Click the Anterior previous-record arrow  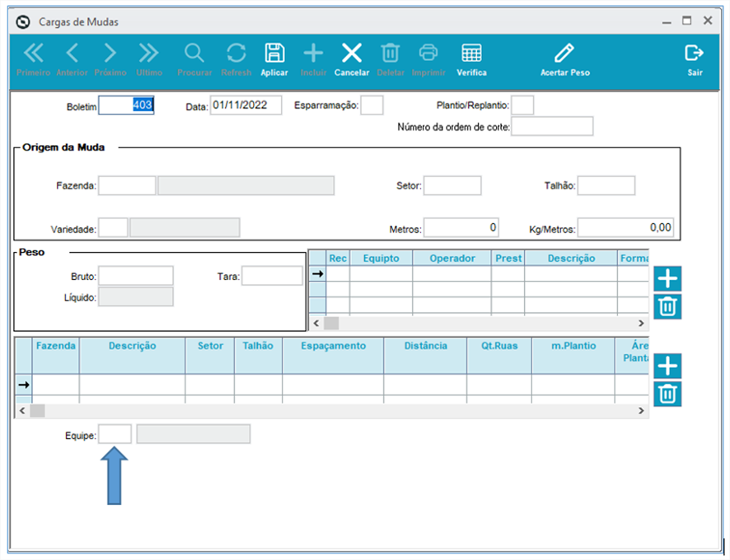(73, 59)
